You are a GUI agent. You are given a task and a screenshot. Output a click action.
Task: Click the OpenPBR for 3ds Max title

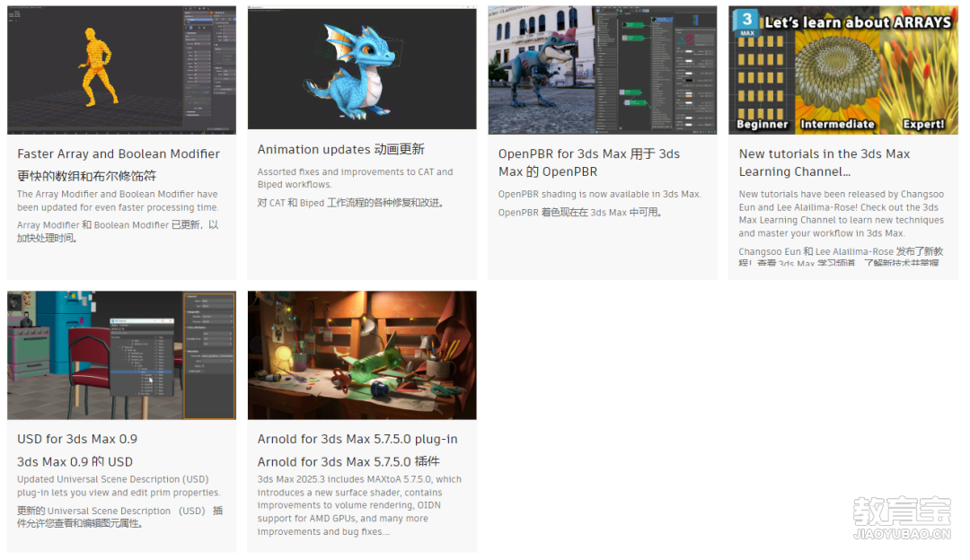point(589,162)
